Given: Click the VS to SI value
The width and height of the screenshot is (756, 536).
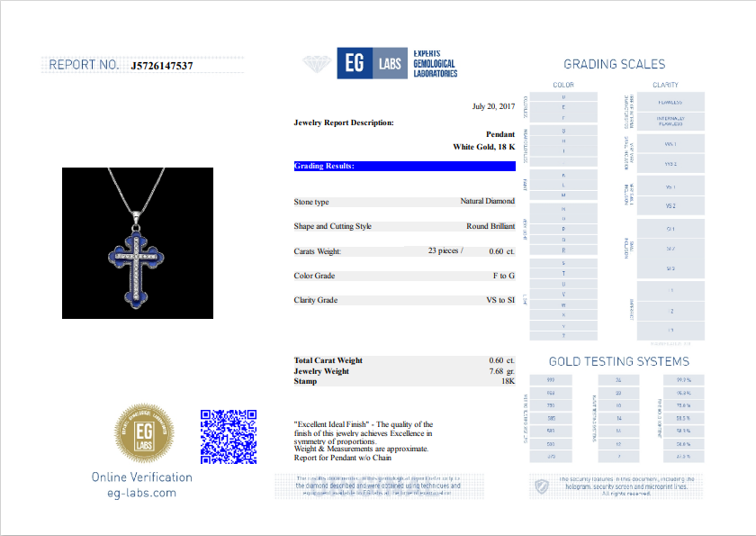Looking at the screenshot, I should coord(500,300).
